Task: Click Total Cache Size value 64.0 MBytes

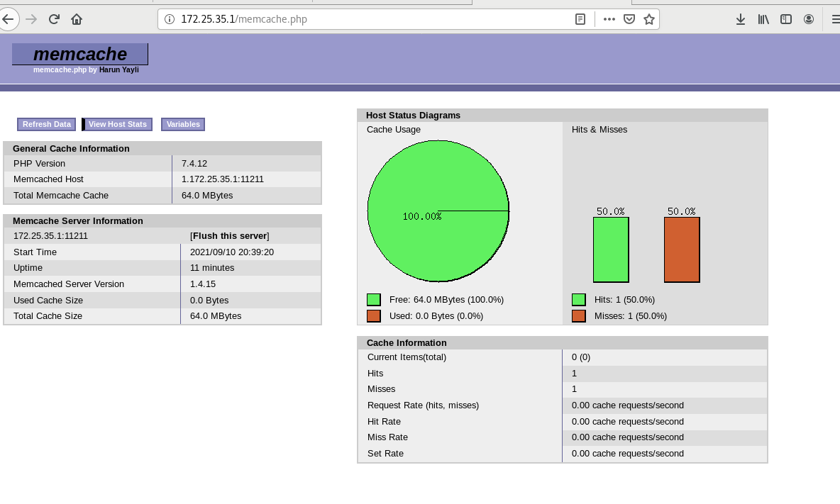Action: 216,316
